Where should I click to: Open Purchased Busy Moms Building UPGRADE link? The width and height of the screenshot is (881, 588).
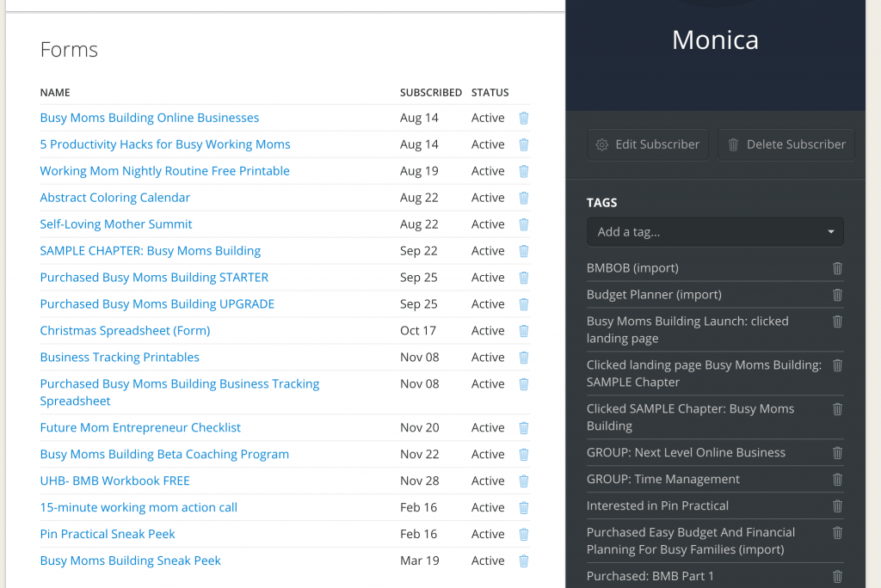157,303
